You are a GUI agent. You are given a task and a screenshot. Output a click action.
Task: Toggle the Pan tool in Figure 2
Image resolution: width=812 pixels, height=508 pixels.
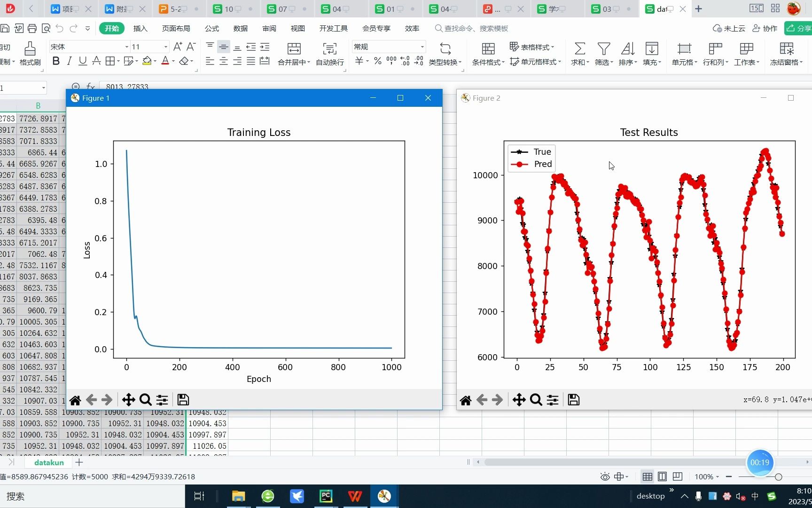519,400
